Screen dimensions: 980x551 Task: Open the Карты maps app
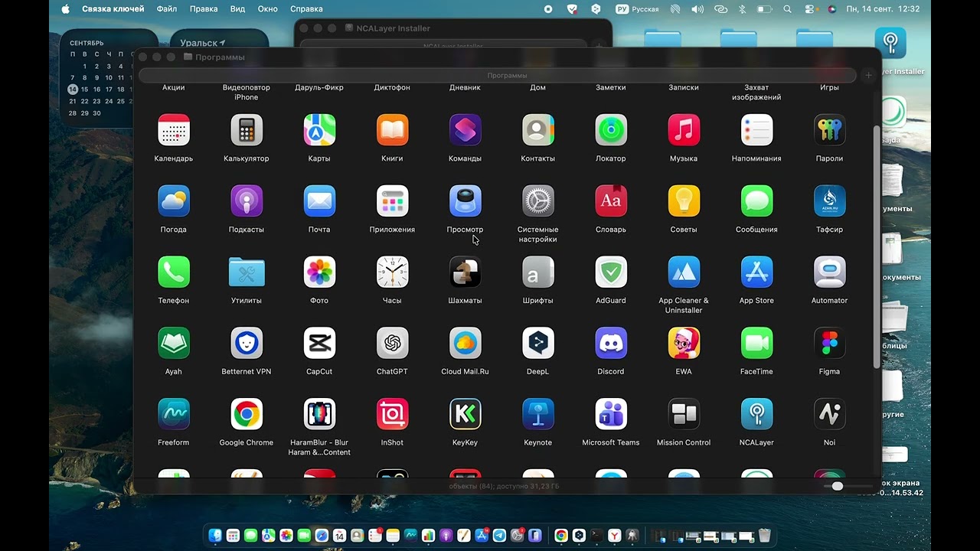319,130
